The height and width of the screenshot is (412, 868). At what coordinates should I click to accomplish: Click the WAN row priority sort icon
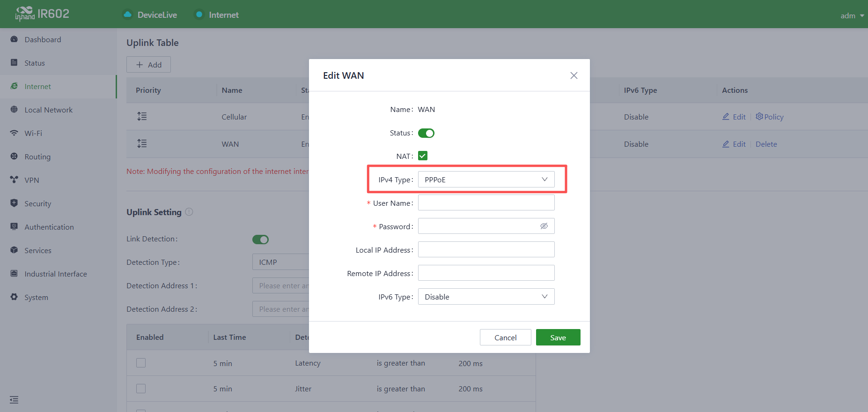pyautogui.click(x=142, y=143)
